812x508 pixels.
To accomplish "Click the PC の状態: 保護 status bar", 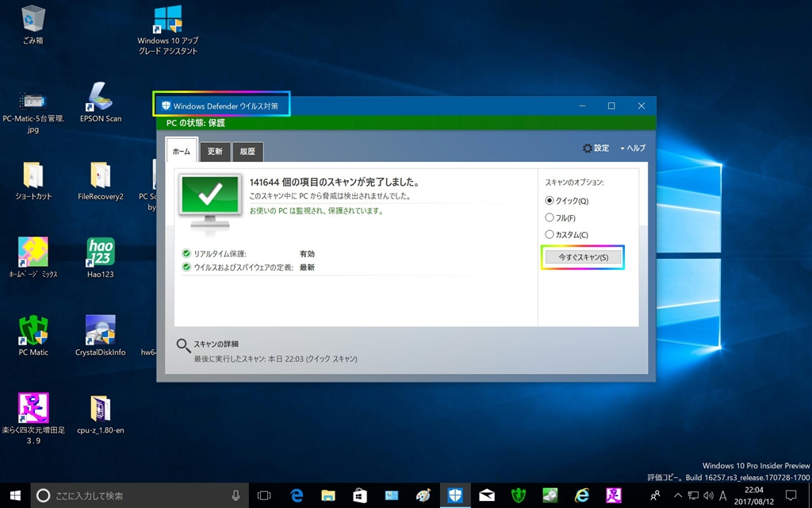I will point(406,123).
